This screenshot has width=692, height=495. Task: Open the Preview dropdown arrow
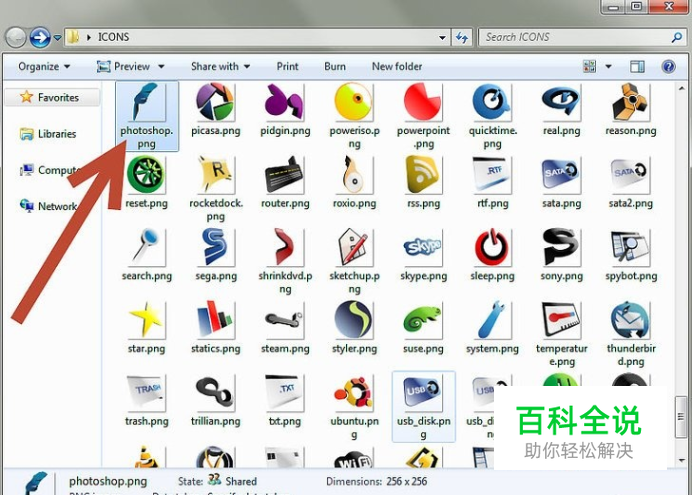tap(161, 67)
